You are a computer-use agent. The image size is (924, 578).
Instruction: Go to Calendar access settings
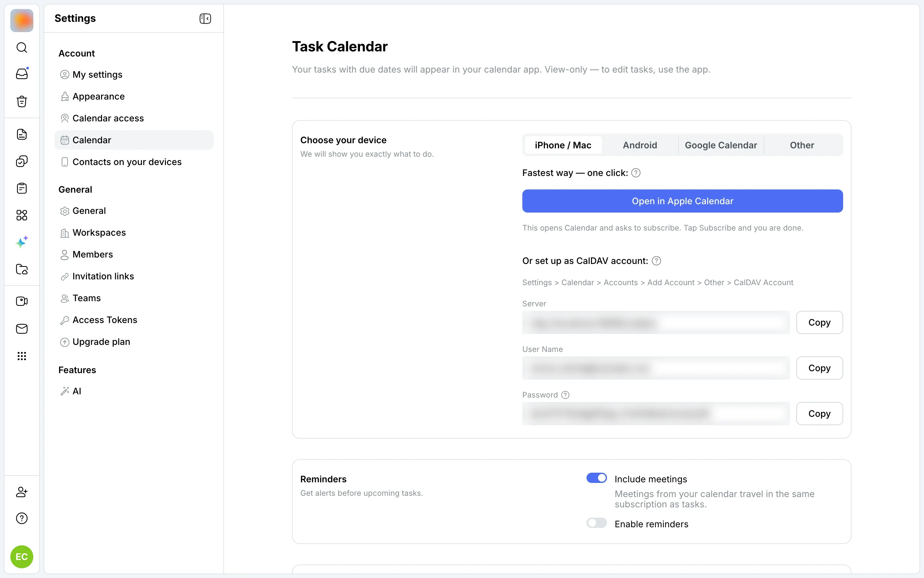(134, 118)
